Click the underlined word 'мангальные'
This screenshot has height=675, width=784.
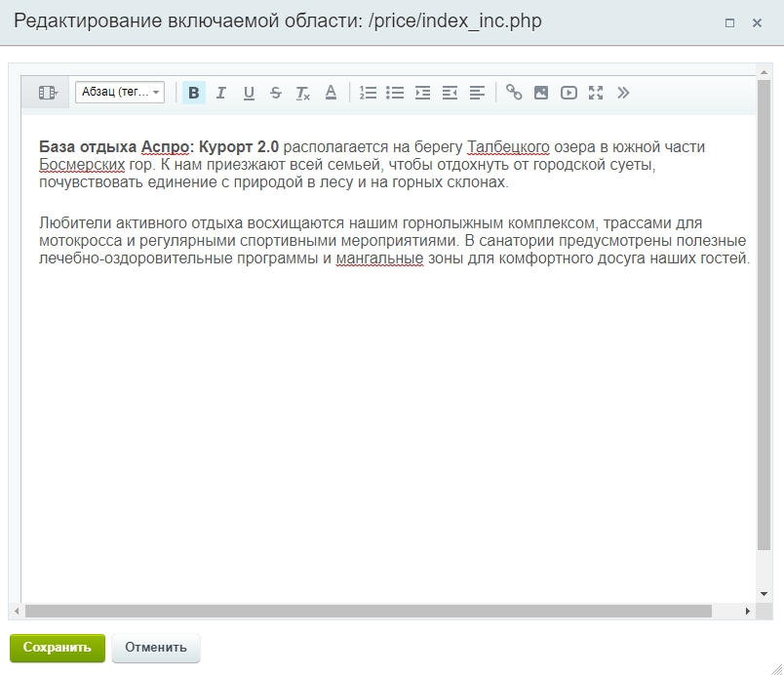[379, 258]
